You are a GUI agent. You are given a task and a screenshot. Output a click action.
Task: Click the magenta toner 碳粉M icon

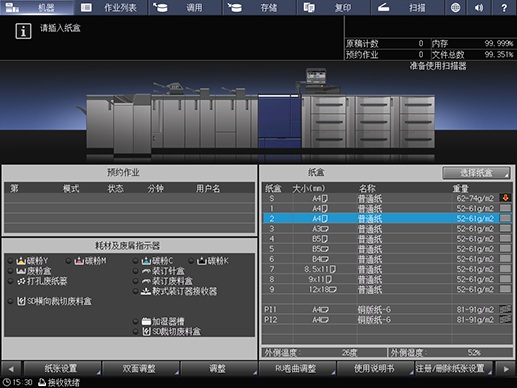(79, 261)
